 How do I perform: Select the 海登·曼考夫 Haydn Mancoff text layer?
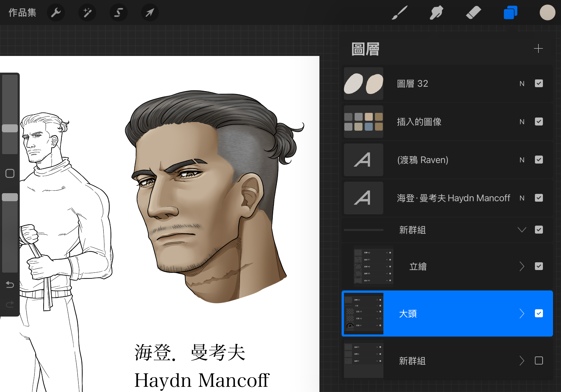(453, 198)
